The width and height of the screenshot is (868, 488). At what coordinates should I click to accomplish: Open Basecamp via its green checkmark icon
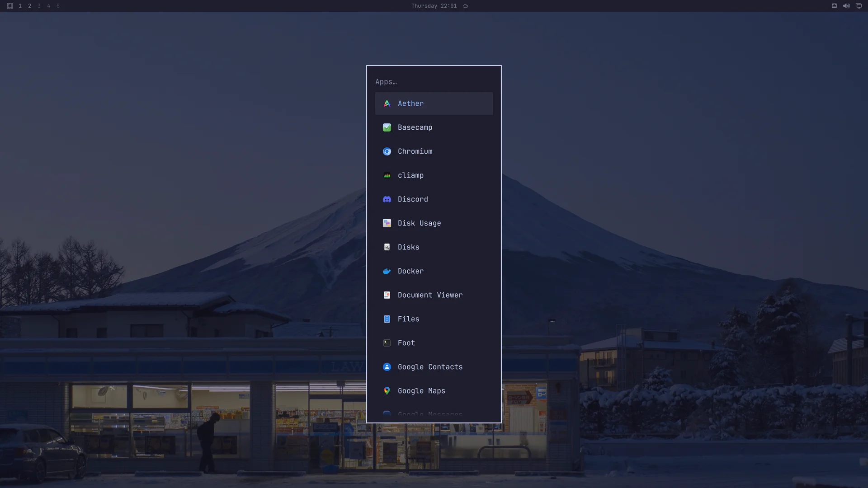(x=387, y=127)
